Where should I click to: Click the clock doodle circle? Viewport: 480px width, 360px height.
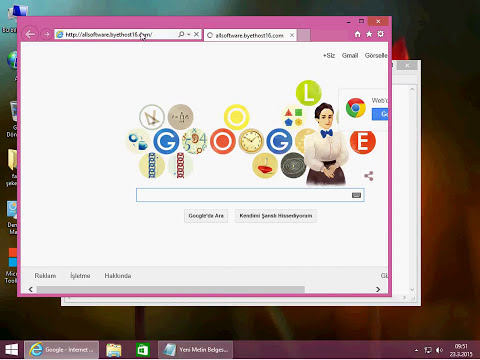251,141
